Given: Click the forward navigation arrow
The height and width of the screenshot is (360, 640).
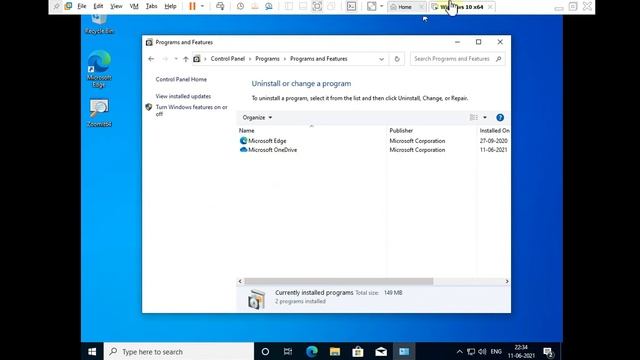Looking at the screenshot, I should click(165, 59).
